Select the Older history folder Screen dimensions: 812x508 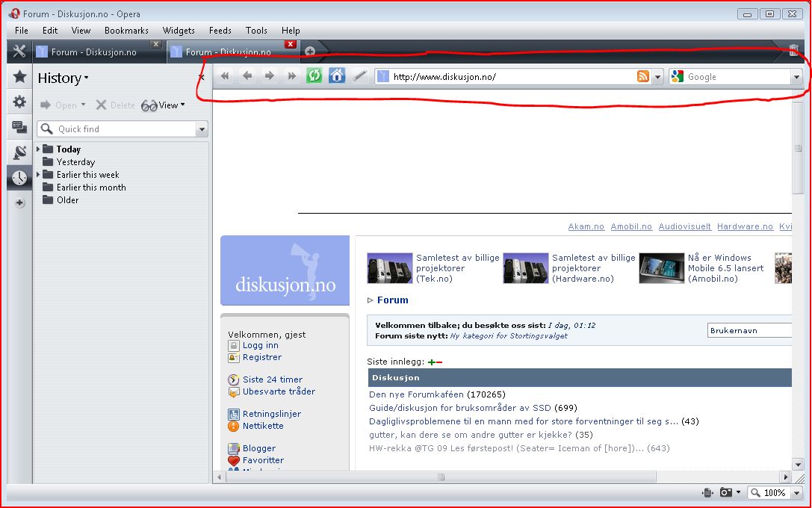[67, 200]
